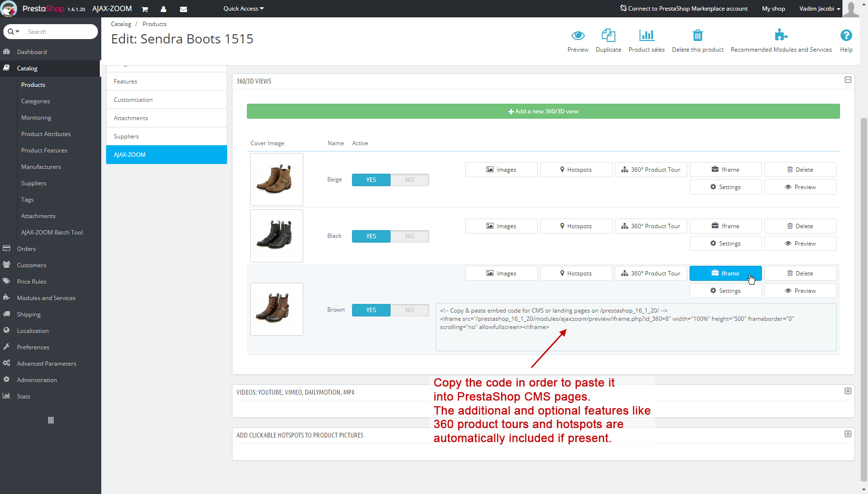Open the Help question mark icon
This screenshot has width=868, height=494.
pos(846,35)
